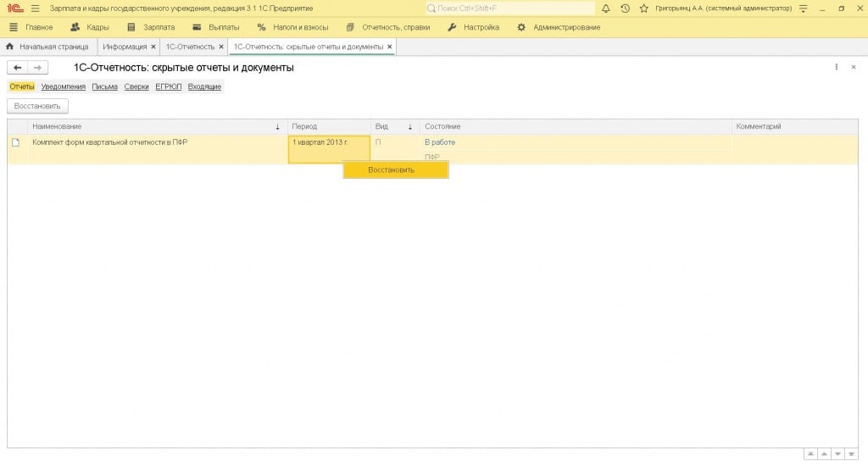Open the history clock icon
Viewport: 868px width, 467px height.
625,8
